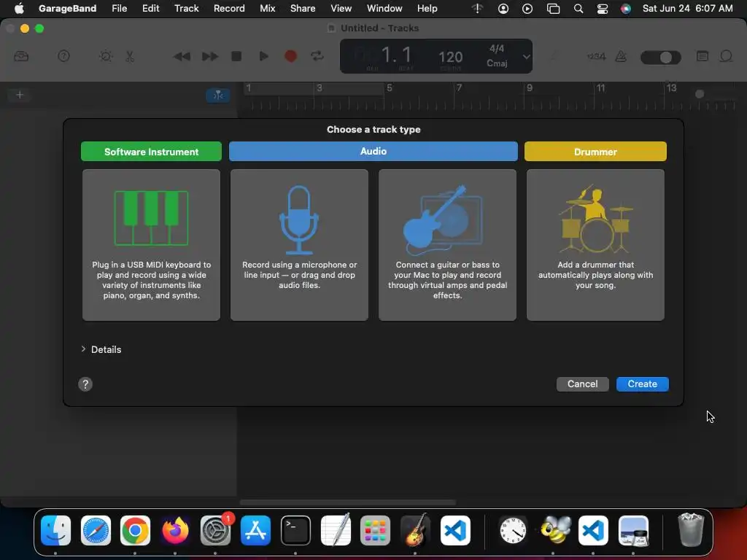Open the LCD display mode dropdown arrow

tap(526, 56)
